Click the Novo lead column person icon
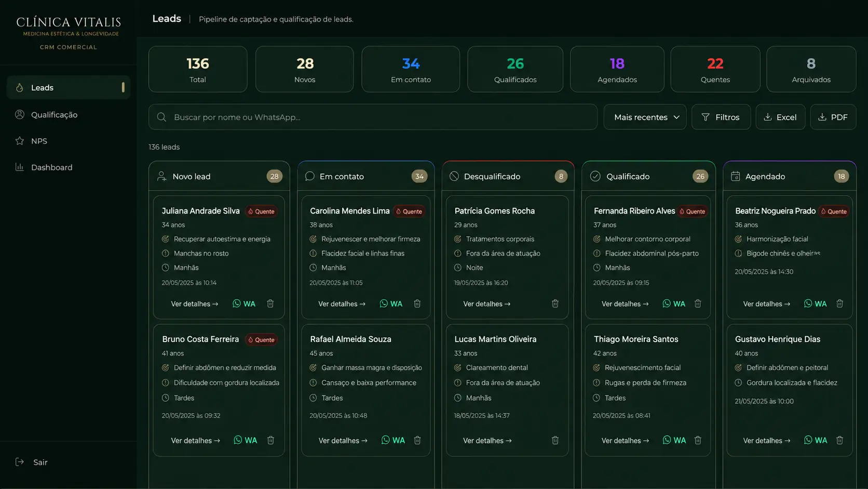This screenshot has height=489, width=868. [x=162, y=176]
